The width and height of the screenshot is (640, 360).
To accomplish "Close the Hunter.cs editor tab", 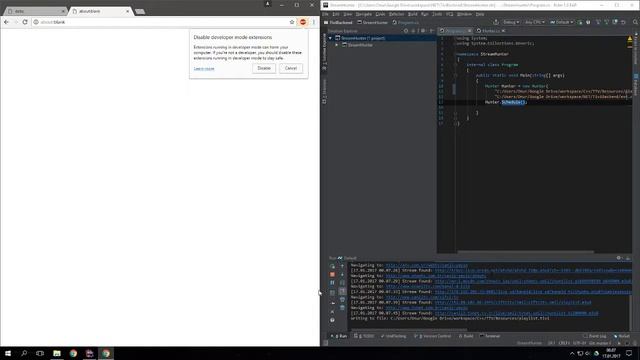I will [503, 31].
